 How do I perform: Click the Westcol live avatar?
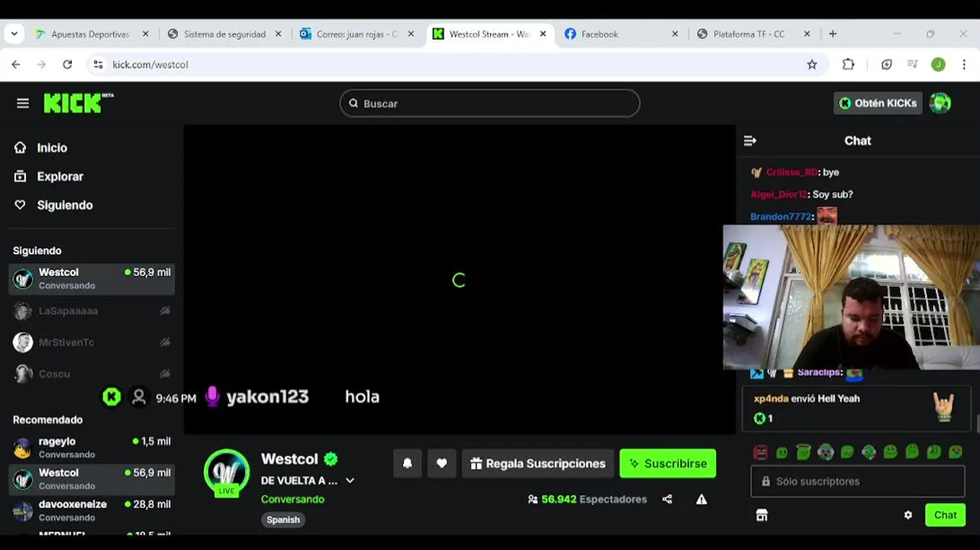click(x=227, y=471)
